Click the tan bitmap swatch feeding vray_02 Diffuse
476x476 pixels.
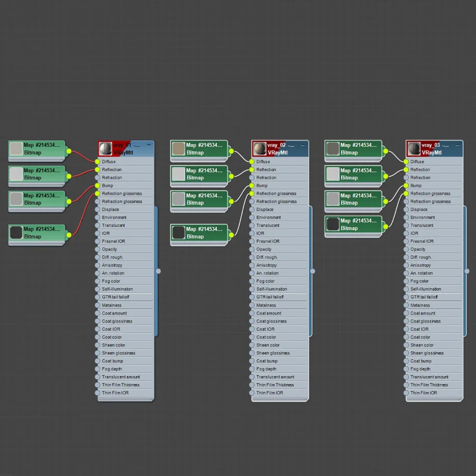(x=179, y=149)
